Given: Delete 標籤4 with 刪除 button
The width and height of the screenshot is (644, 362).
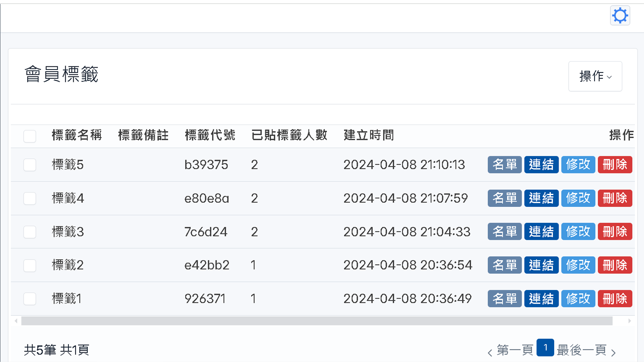Looking at the screenshot, I should tap(615, 198).
